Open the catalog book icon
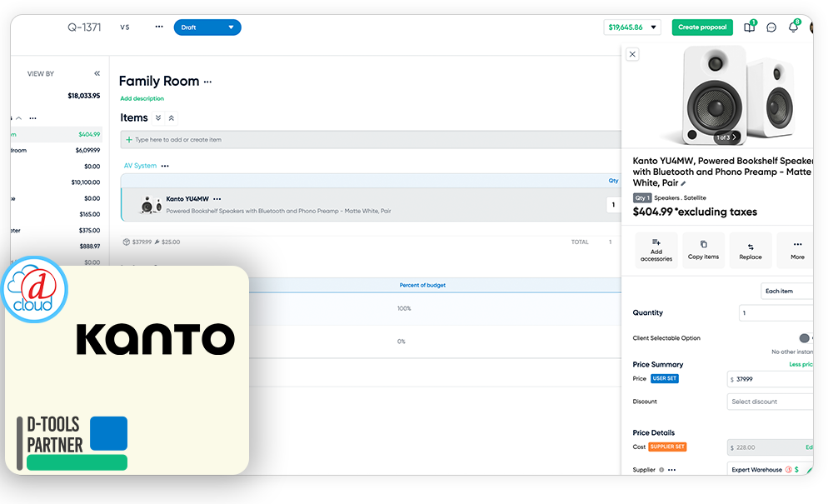Image resolution: width=833 pixels, height=504 pixels. tap(749, 27)
